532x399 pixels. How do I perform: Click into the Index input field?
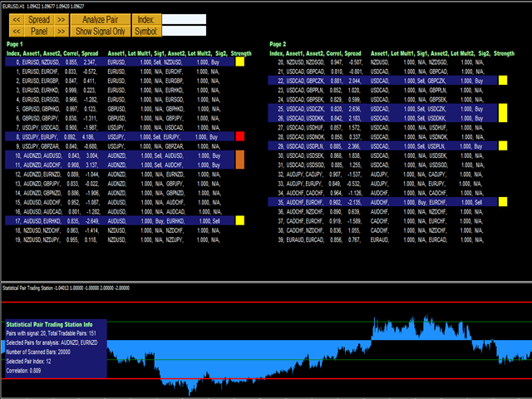pyautogui.click(x=184, y=18)
